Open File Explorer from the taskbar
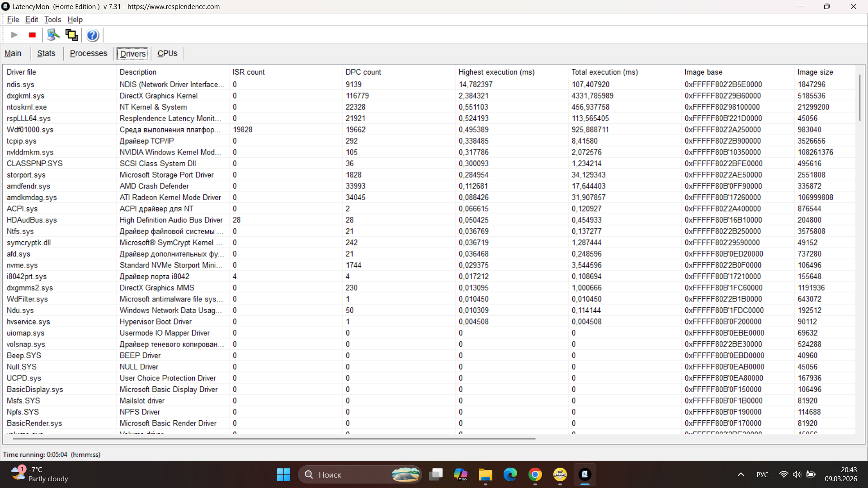The width and height of the screenshot is (868, 488). click(486, 474)
